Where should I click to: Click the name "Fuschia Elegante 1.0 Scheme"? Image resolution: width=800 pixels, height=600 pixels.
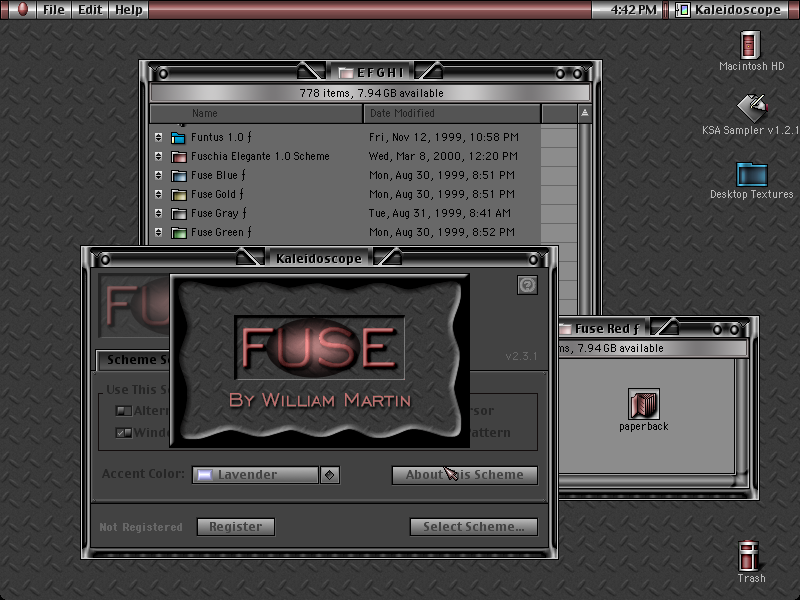(x=260, y=156)
